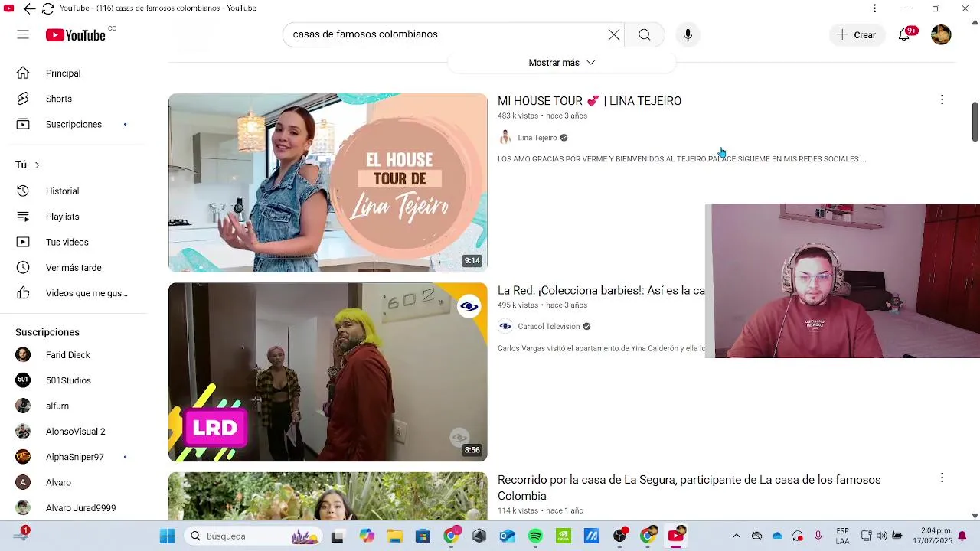
Task: Open Outlook from the taskbar
Action: tap(507, 536)
